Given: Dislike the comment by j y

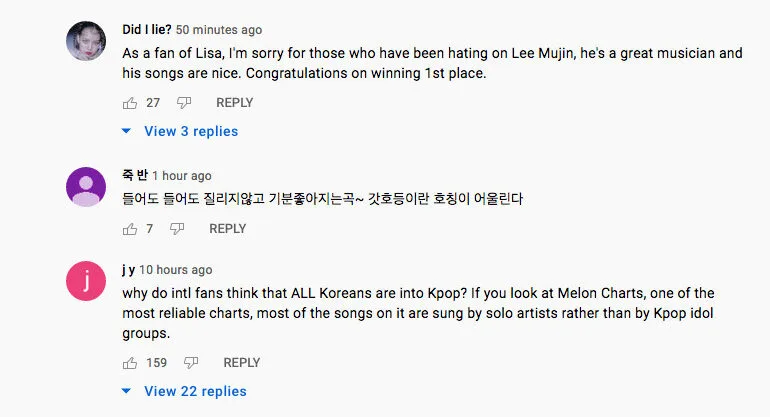Looking at the screenshot, I should (x=191, y=362).
